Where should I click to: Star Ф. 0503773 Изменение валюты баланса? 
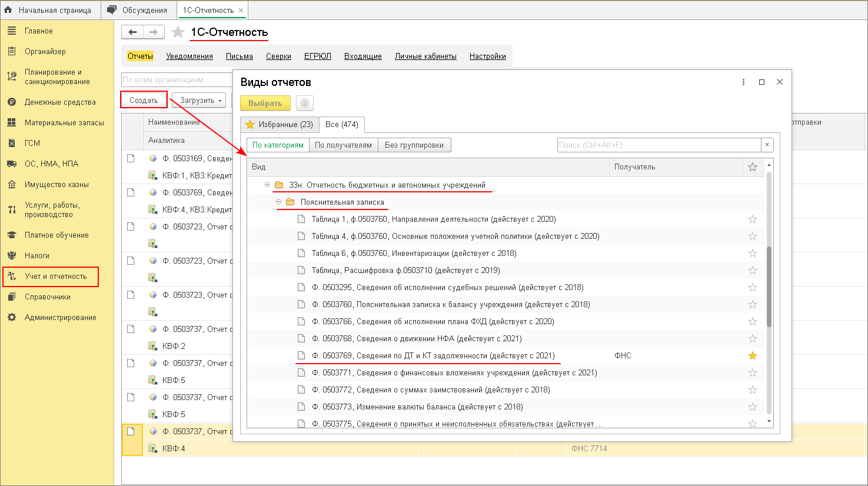[752, 407]
